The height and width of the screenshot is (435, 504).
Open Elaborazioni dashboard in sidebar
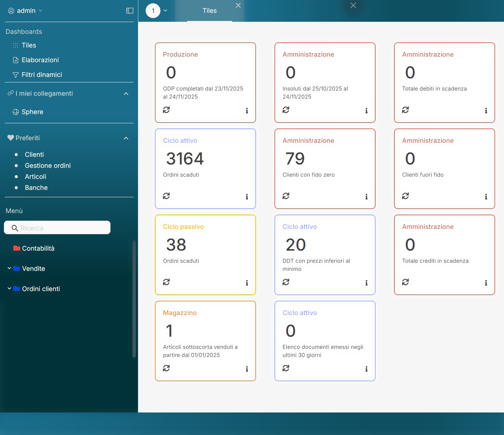click(x=40, y=60)
